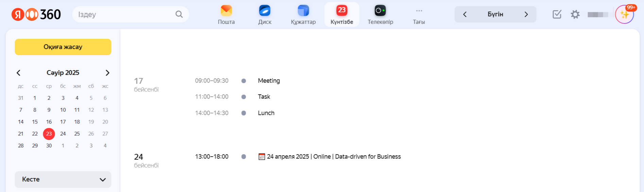Click the search magnifier icon
This screenshot has width=644, height=192.
(179, 14)
